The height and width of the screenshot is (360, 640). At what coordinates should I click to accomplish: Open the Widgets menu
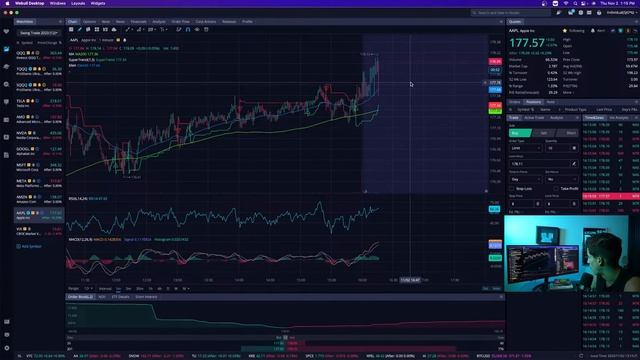tap(98, 3)
